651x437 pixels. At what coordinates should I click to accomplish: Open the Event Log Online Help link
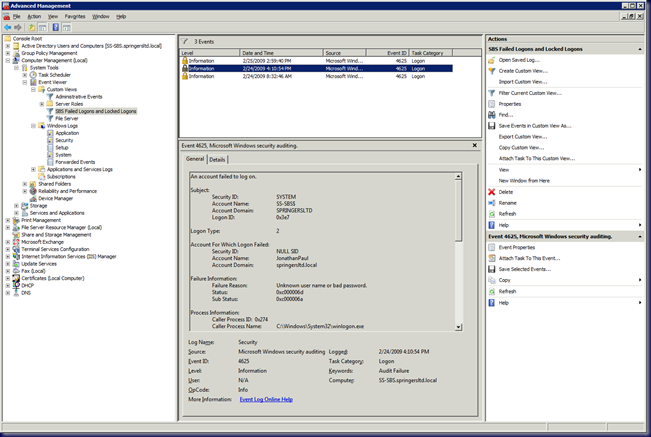pos(265,399)
